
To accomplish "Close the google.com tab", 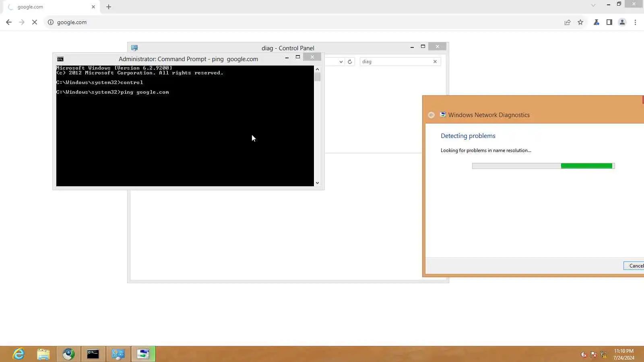I will [x=93, y=7].
